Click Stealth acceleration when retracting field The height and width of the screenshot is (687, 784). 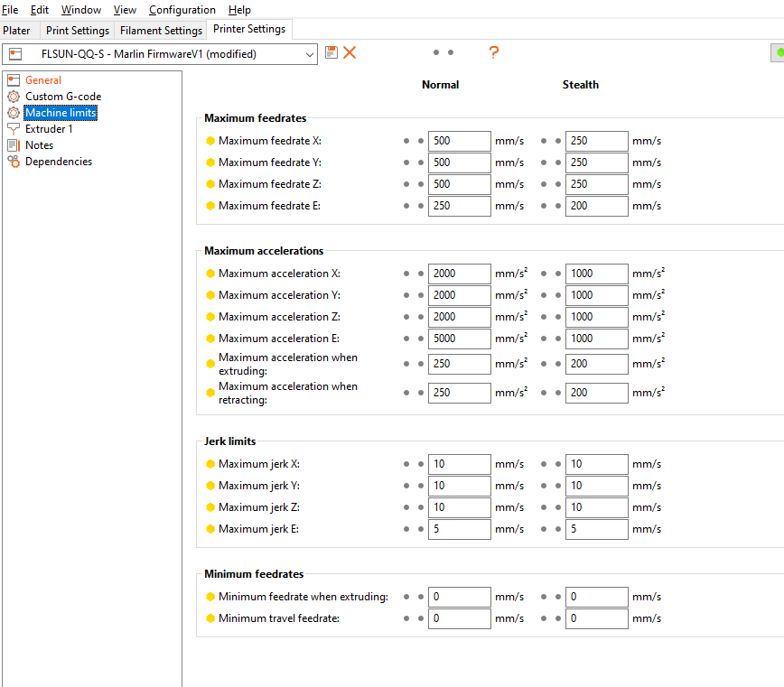click(596, 393)
